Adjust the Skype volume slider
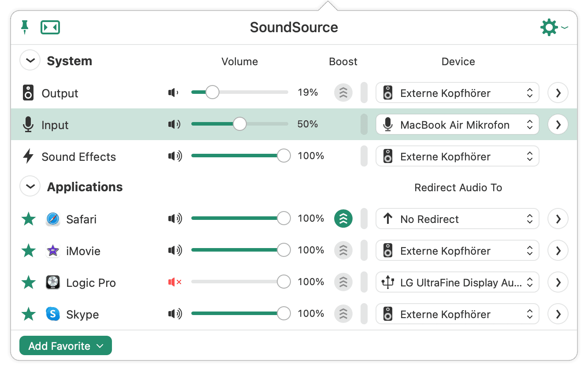The height and width of the screenshot is (371, 588). click(x=241, y=313)
